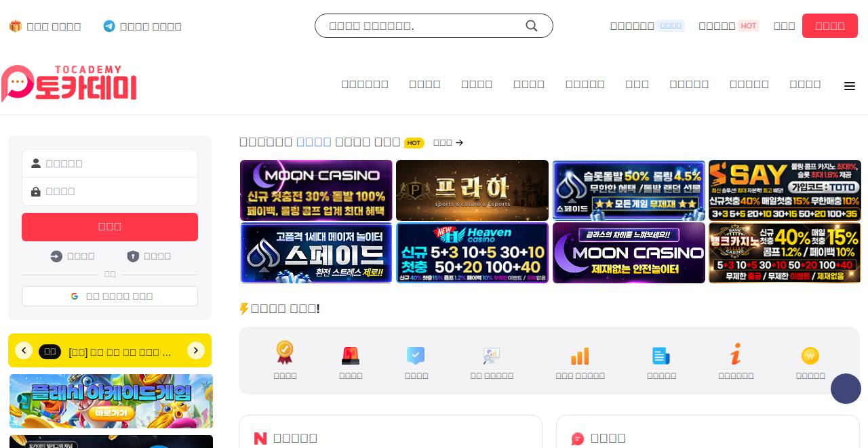Click the search magnifier icon
The width and height of the screenshot is (868, 448).
pyautogui.click(x=532, y=26)
